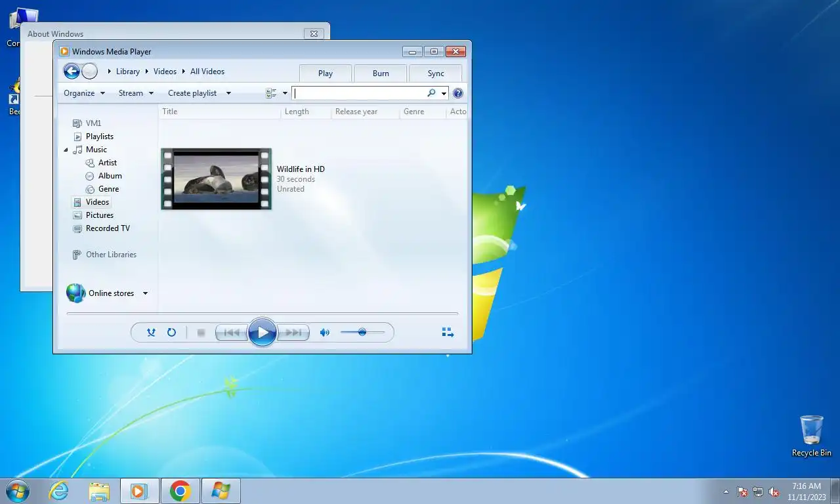The width and height of the screenshot is (840, 504).
Task: Click the Stop playback button
Action: pos(201,333)
